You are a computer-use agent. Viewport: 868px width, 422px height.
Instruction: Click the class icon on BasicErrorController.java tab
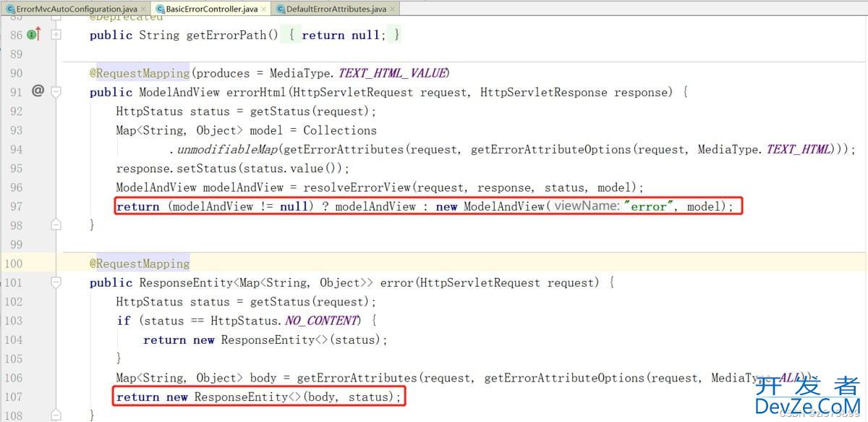(159, 8)
